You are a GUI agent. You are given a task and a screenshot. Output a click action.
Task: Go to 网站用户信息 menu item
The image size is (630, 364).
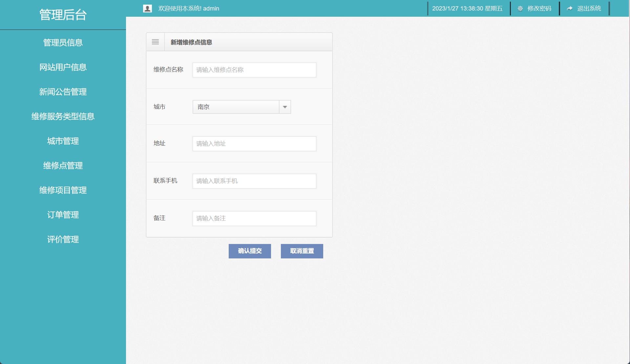63,67
